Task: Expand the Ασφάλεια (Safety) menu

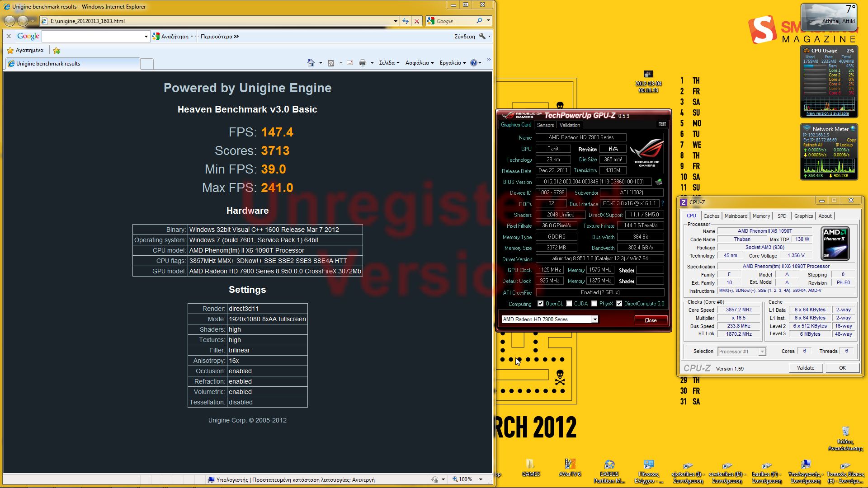Action: pyautogui.click(x=420, y=63)
